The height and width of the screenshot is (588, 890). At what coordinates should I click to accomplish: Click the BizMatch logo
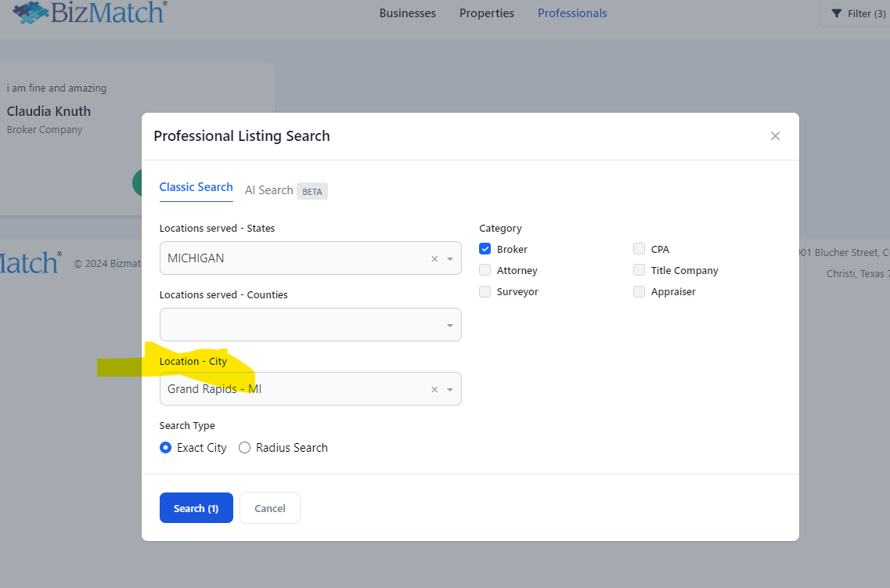[x=90, y=12]
